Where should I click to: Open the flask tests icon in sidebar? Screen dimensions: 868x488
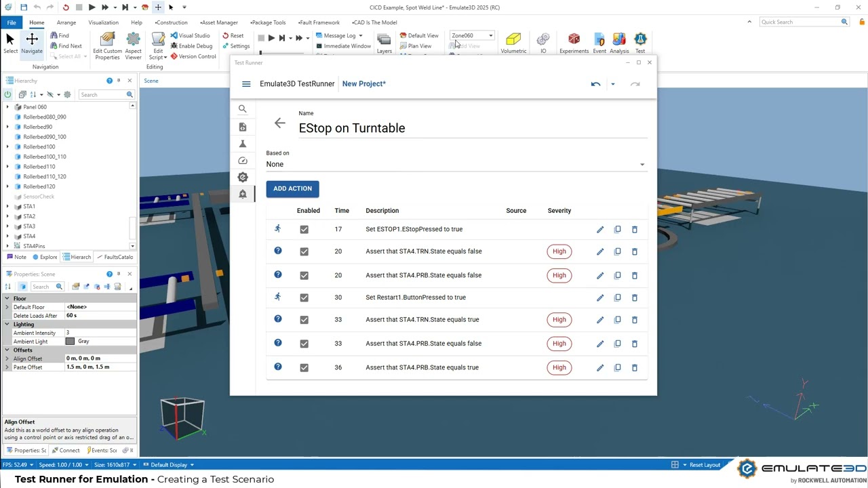(243, 144)
